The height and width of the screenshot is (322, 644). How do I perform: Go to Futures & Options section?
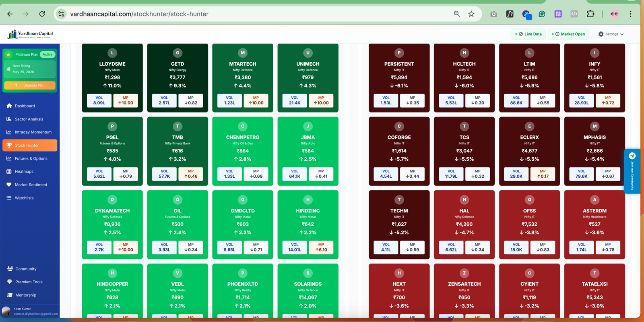(31, 158)
